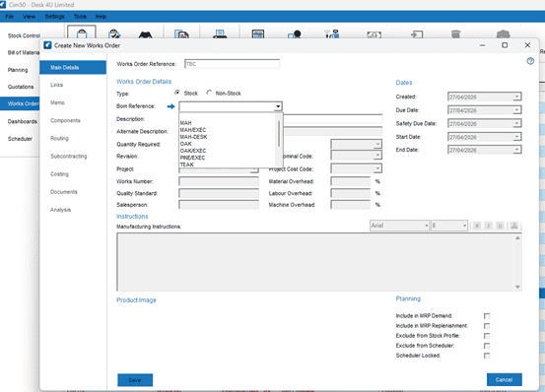Click the Save button

pos(135,380)
